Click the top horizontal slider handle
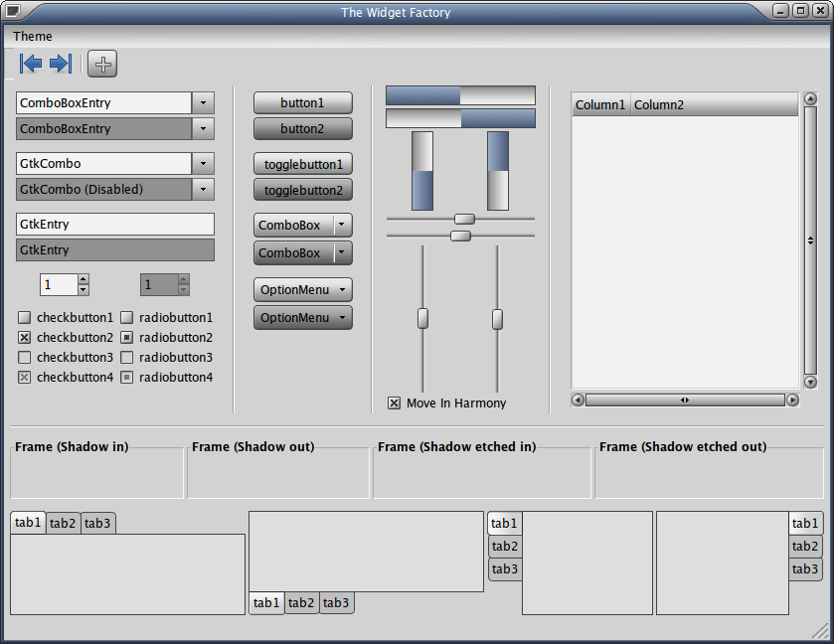This screenshot has width=834, height=644. 464,219
